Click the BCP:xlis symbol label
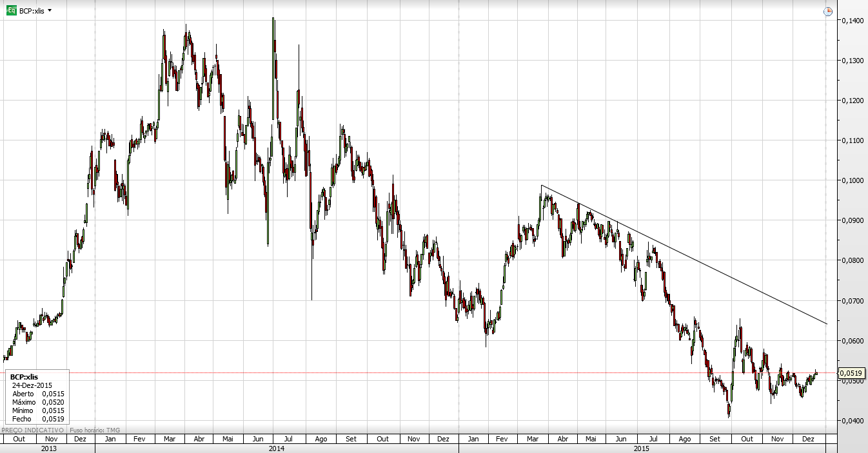Viewport: 868px width, 453px height. (32, 12)
